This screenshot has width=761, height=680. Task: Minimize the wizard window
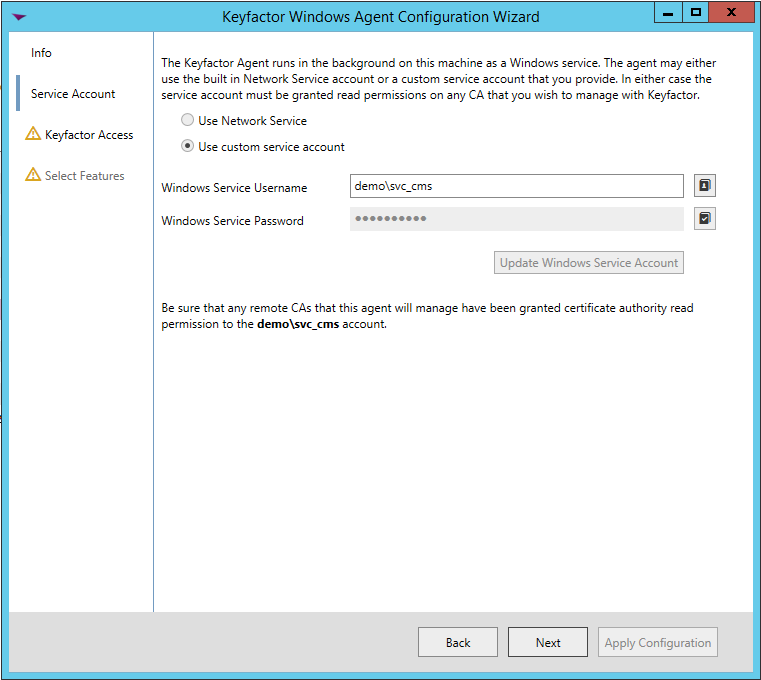point(668,12)
